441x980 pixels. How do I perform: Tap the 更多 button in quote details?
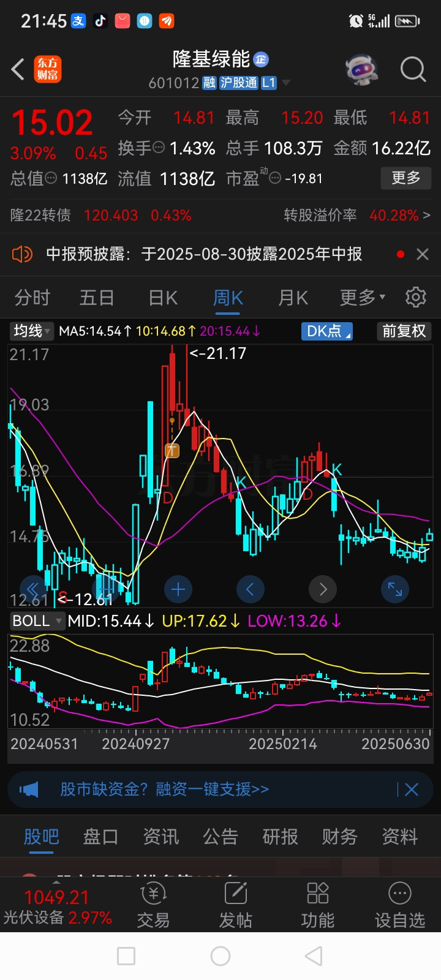click(406, 178)
